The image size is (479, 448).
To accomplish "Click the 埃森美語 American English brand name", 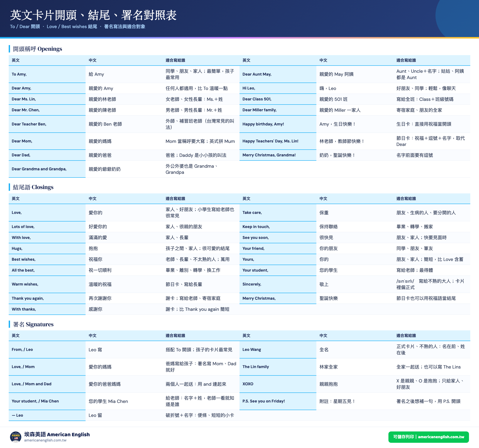I will coord(57,434).
